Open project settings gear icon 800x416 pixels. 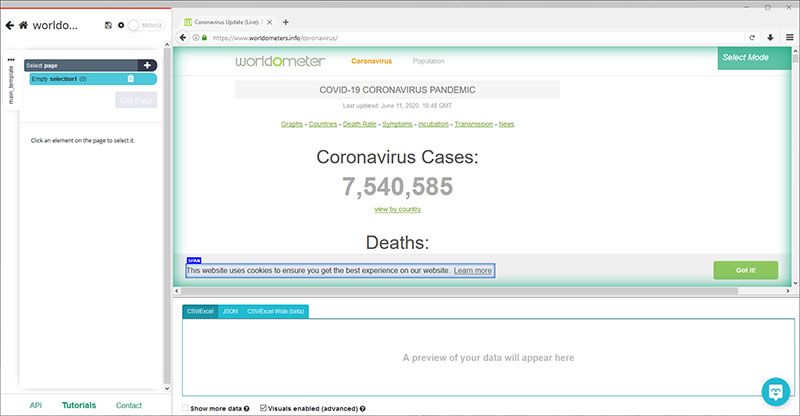[121, 25]
